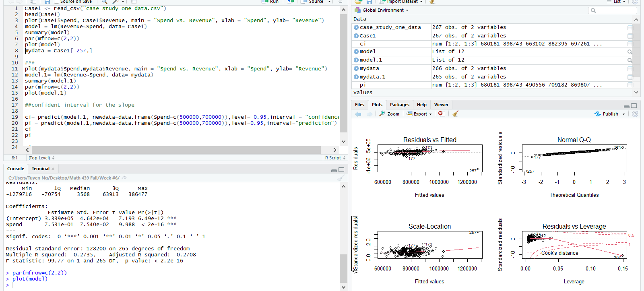
Task: Click the '266 obs. of 2 variables' value
Action: click(469, 68)
